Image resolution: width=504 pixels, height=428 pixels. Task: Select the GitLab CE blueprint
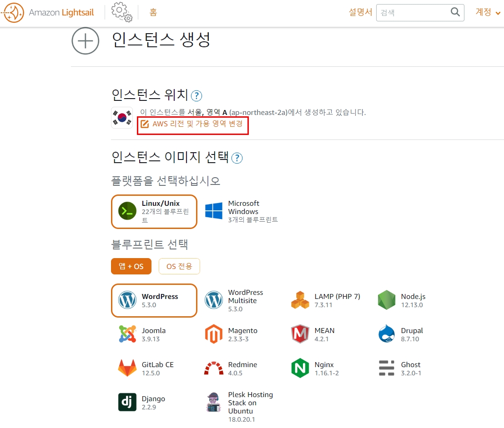[x=146, y=368]
